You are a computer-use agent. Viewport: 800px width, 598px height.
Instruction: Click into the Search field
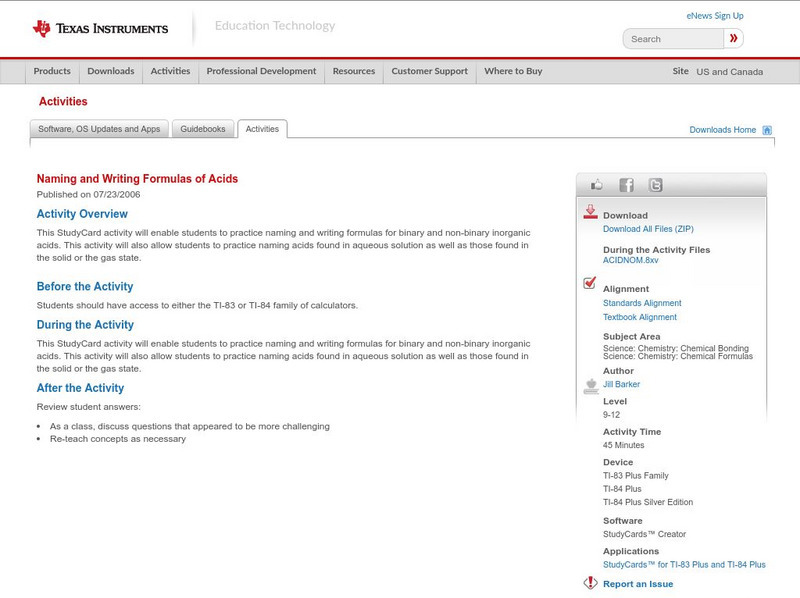[673, 39]
